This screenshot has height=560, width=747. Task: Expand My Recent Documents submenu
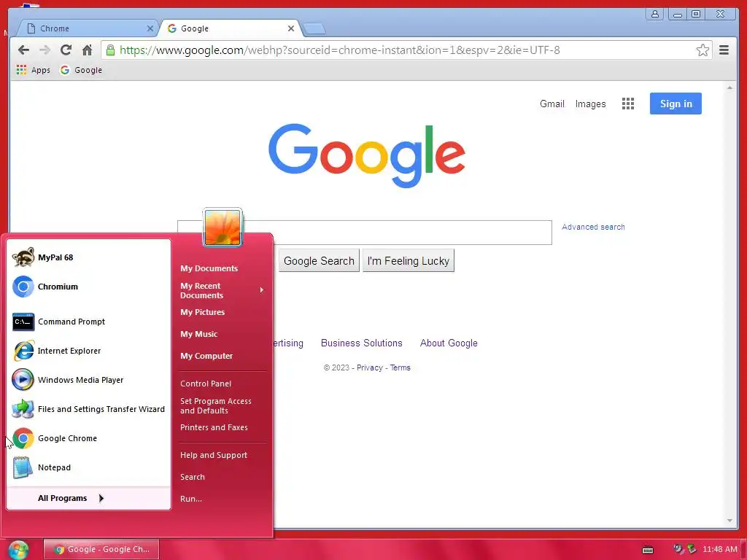222,290
